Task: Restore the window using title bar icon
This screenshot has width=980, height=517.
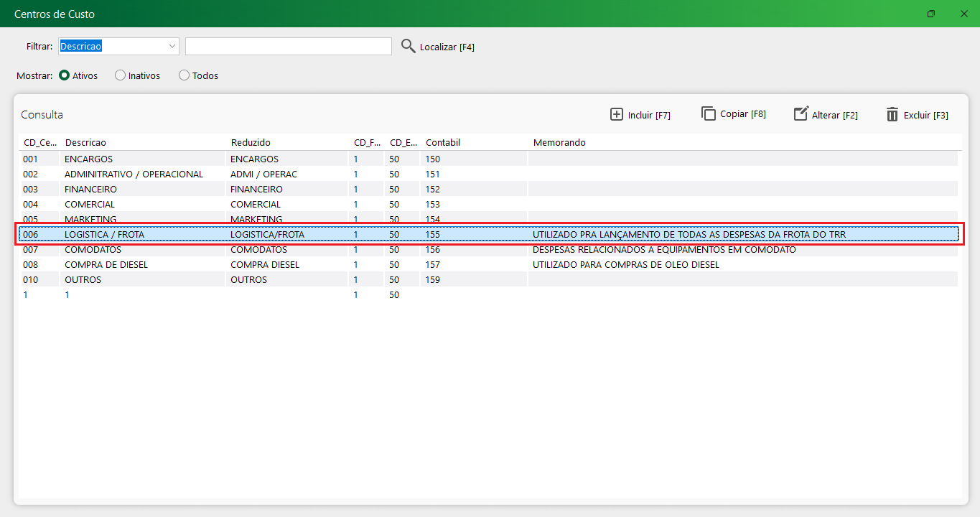Action: click(x=931, y=14)
